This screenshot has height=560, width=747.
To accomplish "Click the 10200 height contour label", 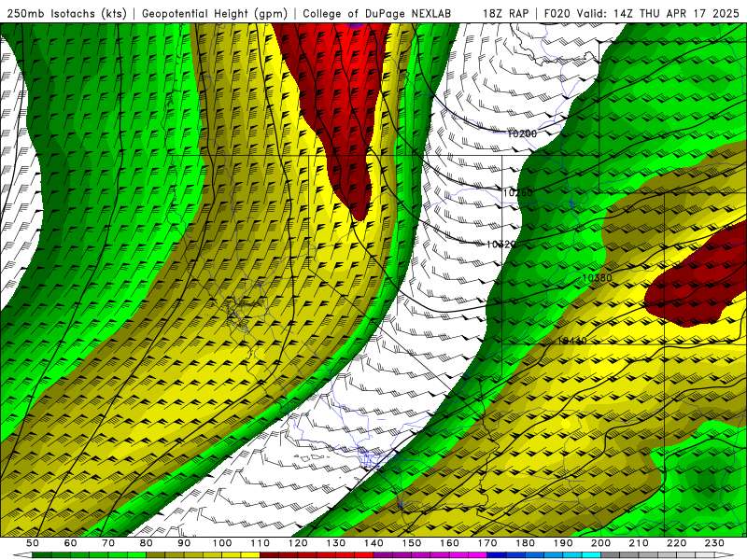I will point(522,133).
